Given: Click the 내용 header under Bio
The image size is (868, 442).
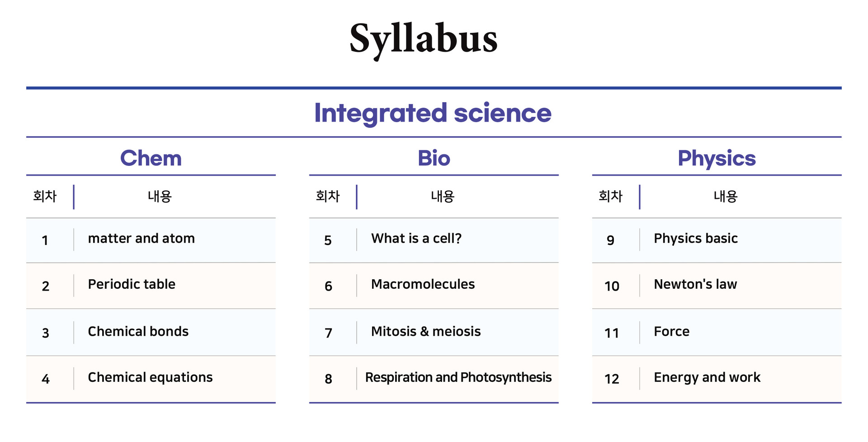Looking at the screenshot, I should (x=443, y=196).
